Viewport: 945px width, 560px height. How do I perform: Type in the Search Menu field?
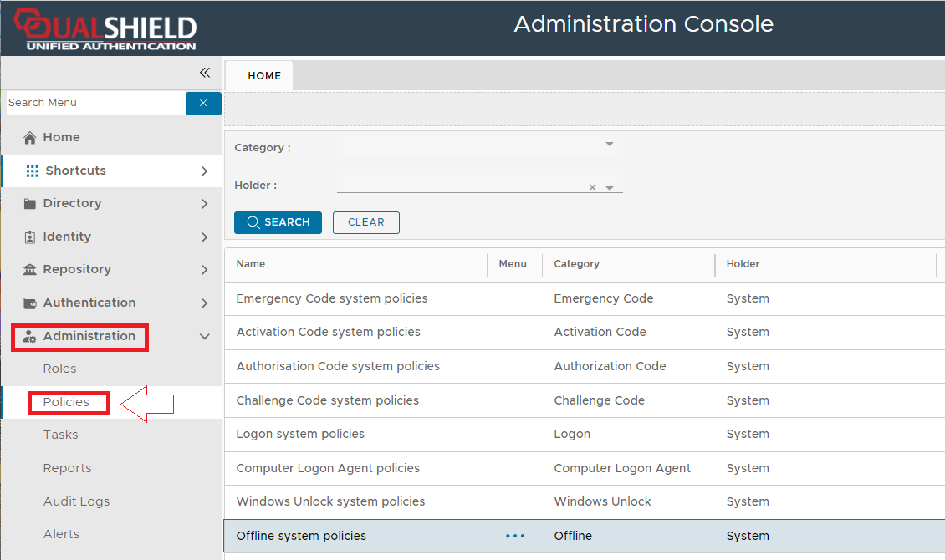94,103
